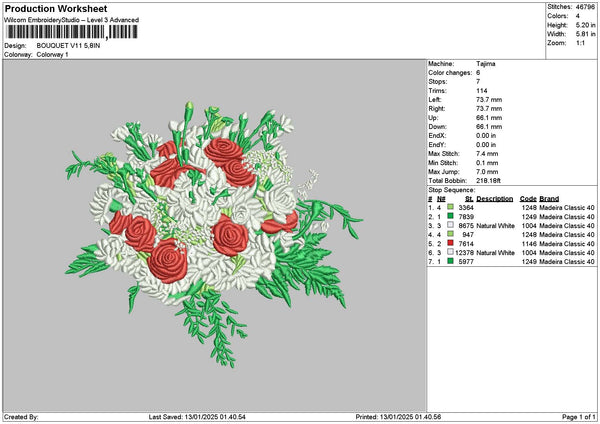Screen dimensions: 600x424
Task: Click the 'N#' column header
Action: point(441,199)
